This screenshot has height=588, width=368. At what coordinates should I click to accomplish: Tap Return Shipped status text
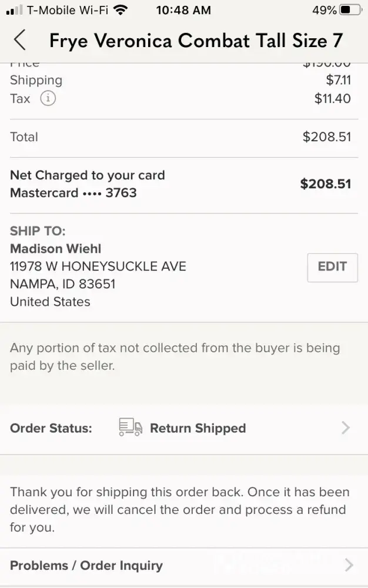(x=198, y=428)
